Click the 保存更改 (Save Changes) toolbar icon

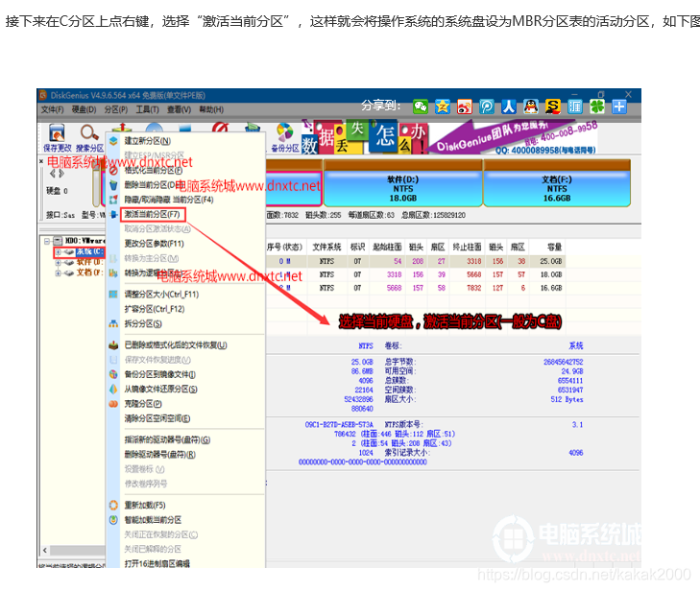57,133
